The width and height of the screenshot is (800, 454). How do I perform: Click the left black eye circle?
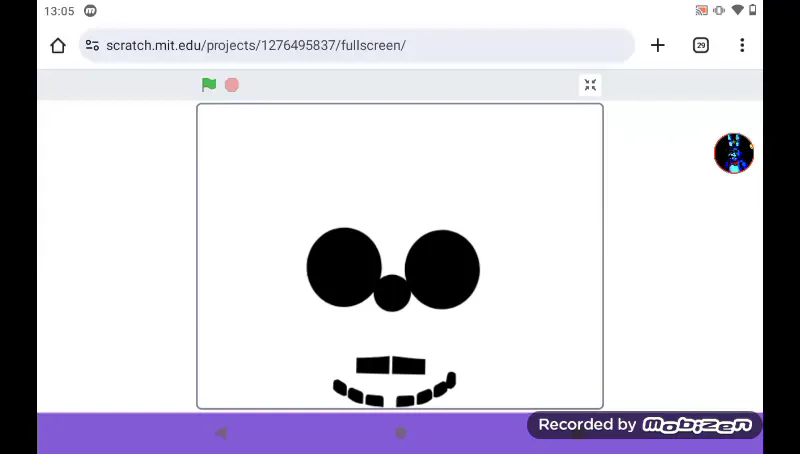[343, 267]
